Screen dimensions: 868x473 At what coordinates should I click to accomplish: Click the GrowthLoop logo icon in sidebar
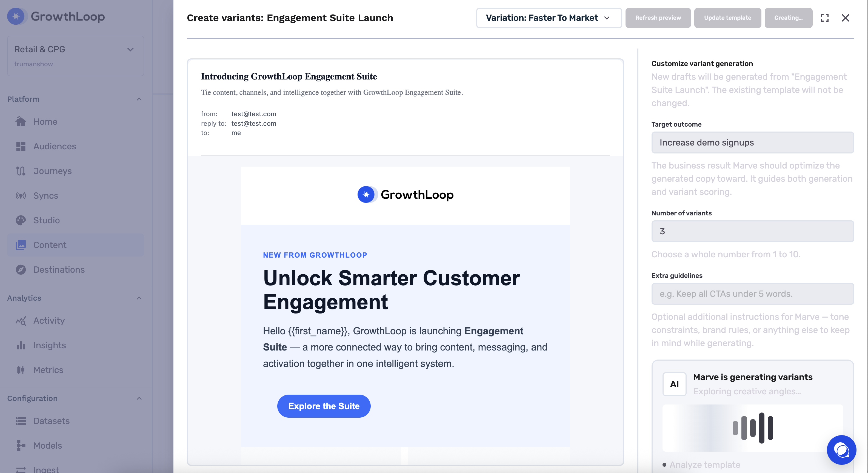(16, 16)
